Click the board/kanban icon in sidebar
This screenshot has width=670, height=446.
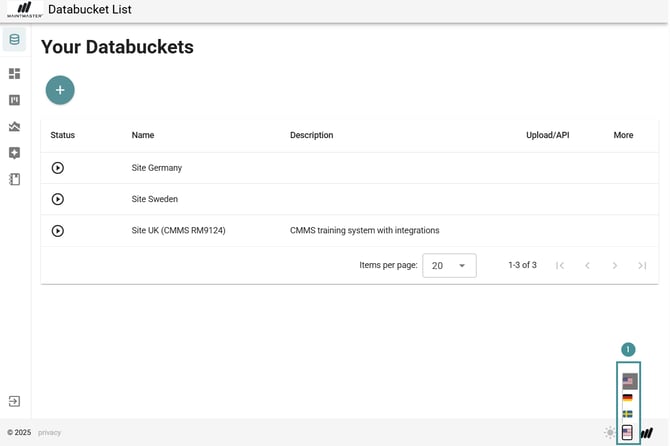[14, 100]
